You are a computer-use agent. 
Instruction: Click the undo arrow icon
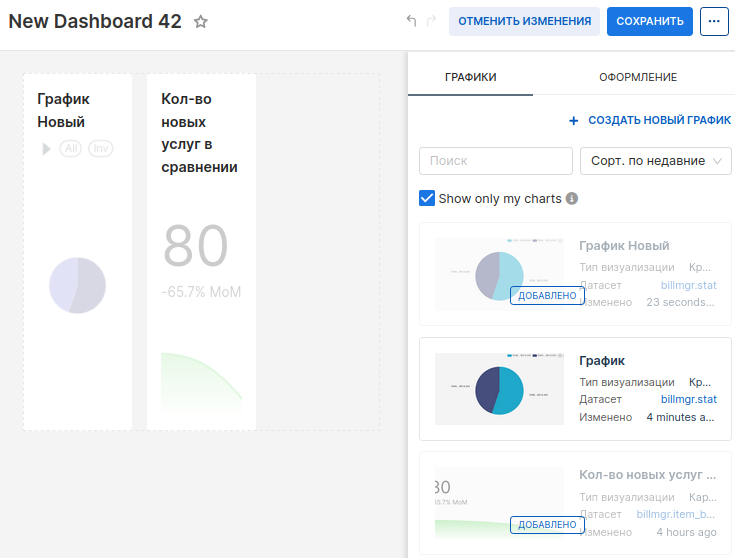(411, 21)
